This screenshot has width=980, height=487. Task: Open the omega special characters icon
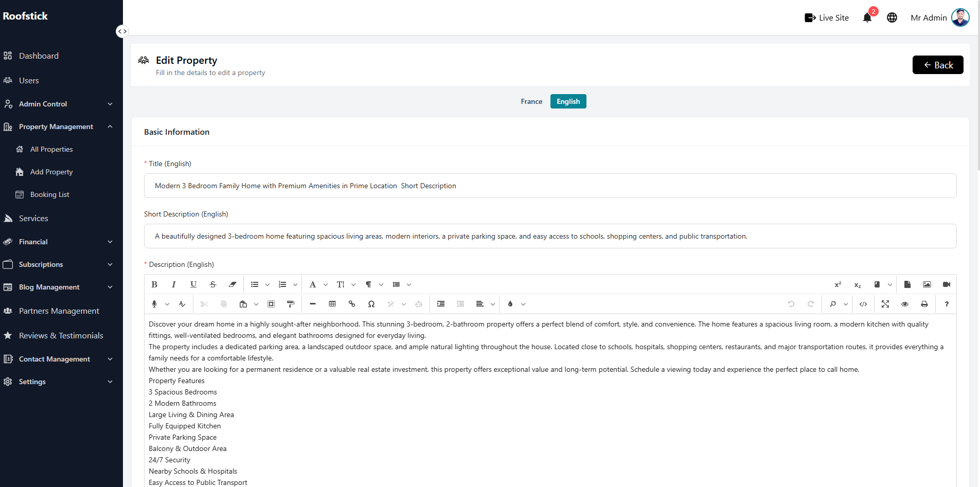[371, 304]
